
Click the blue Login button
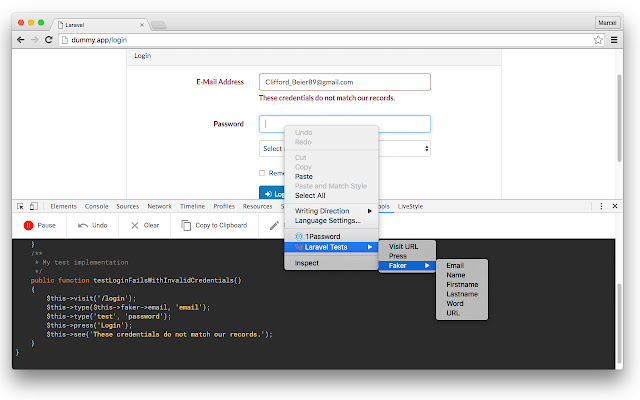(272, 193)
